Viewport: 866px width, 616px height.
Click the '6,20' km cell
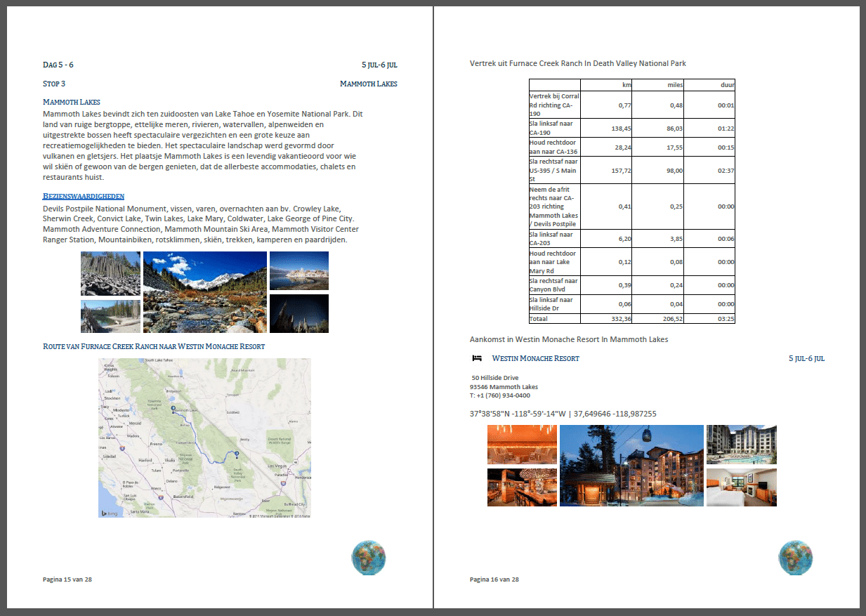[x=605, y=239]
